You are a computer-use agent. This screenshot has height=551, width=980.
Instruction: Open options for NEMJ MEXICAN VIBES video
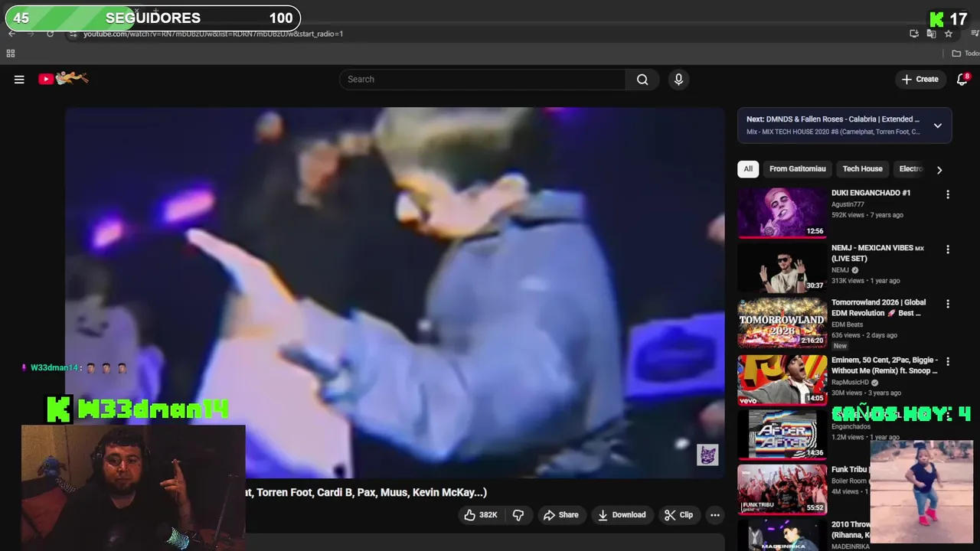point(948,249)
